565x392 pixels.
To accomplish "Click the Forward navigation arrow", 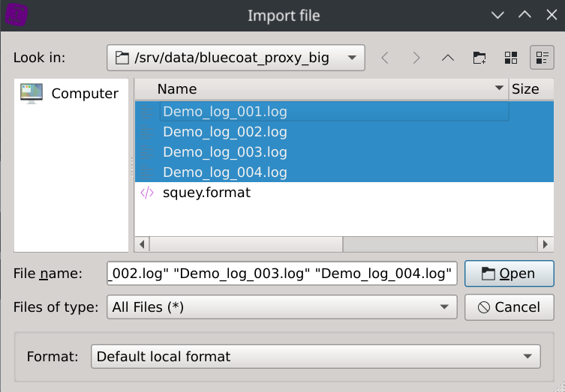I will pyautogui.click(x=416, y=58).
